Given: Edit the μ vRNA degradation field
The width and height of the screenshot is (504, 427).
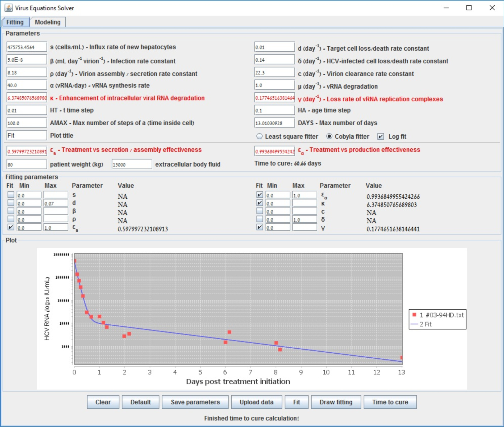Looking at the screenshot, I should point(275,85).
